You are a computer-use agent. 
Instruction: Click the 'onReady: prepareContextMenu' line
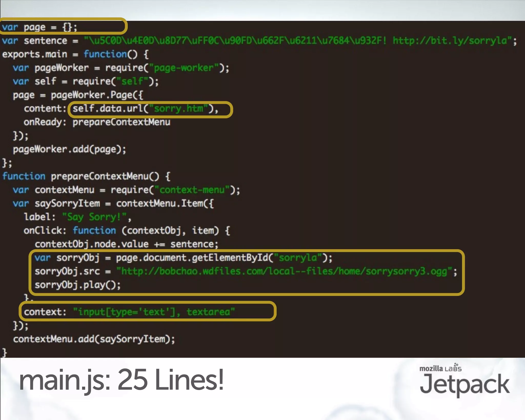click(97, 122)
